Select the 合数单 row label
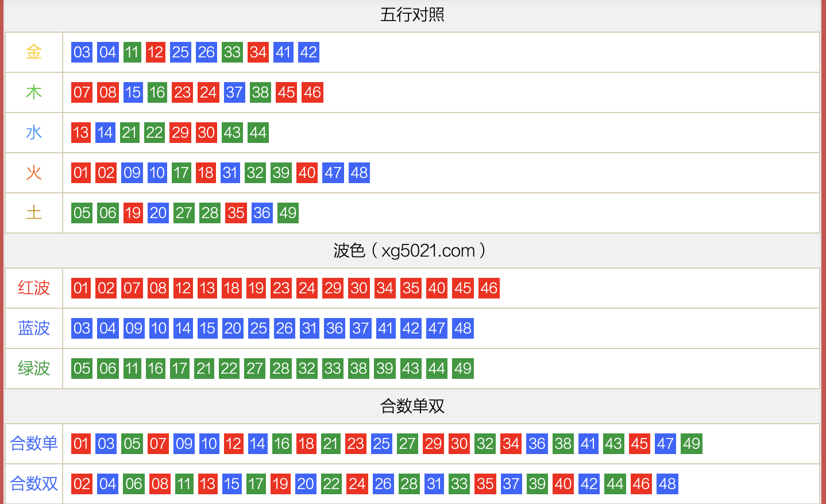This screenshot has height=504, width=826. [x=33, y=443]
